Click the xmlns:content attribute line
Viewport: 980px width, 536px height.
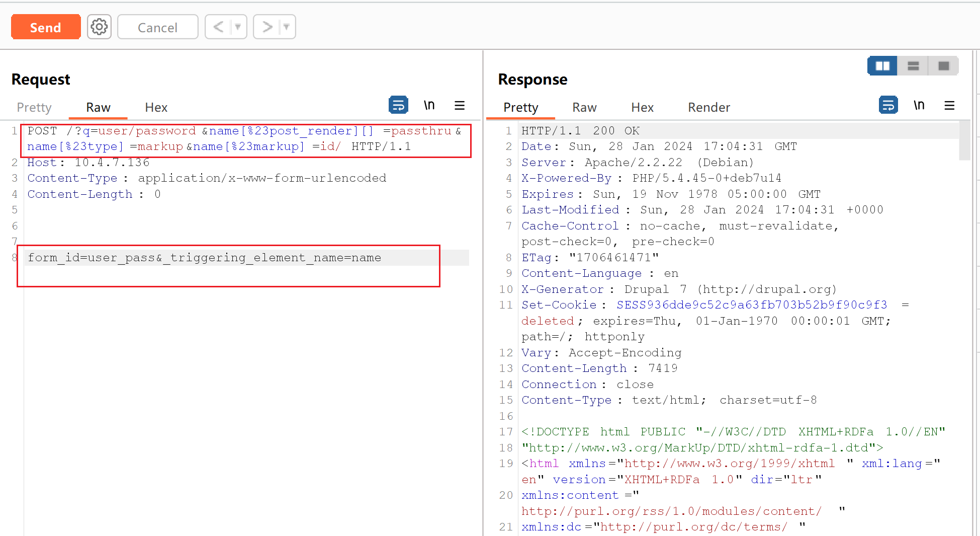pos(683,503)
